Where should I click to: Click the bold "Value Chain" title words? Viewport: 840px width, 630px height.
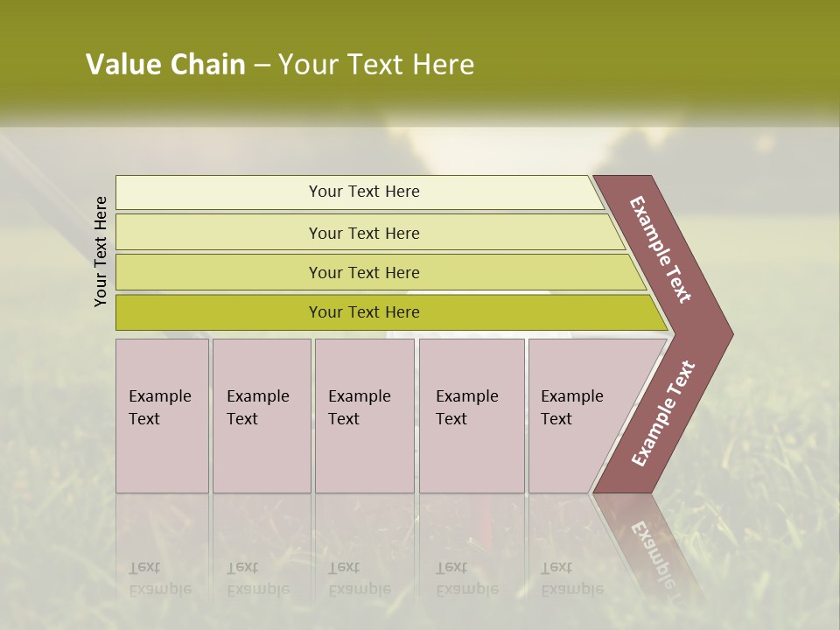point(165,65)
